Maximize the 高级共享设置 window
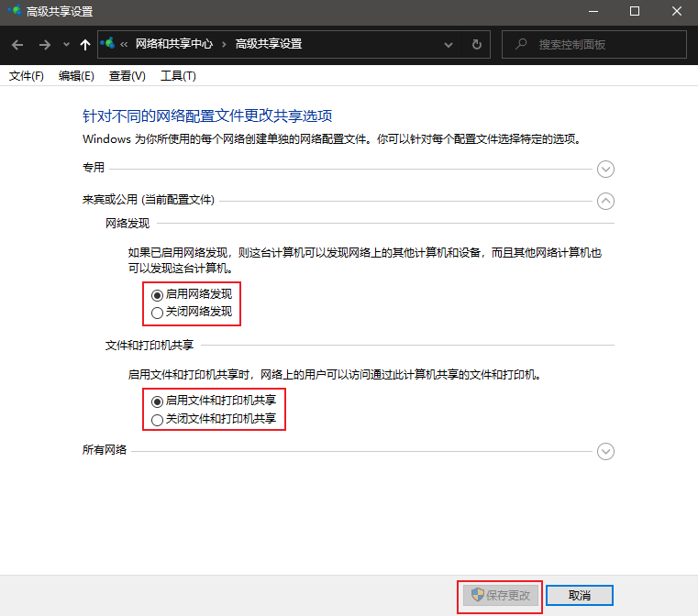 coord(635,11)
